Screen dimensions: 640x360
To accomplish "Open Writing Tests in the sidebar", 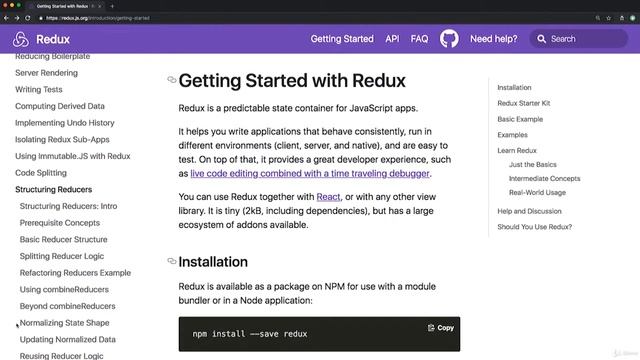I will [39, 89].
